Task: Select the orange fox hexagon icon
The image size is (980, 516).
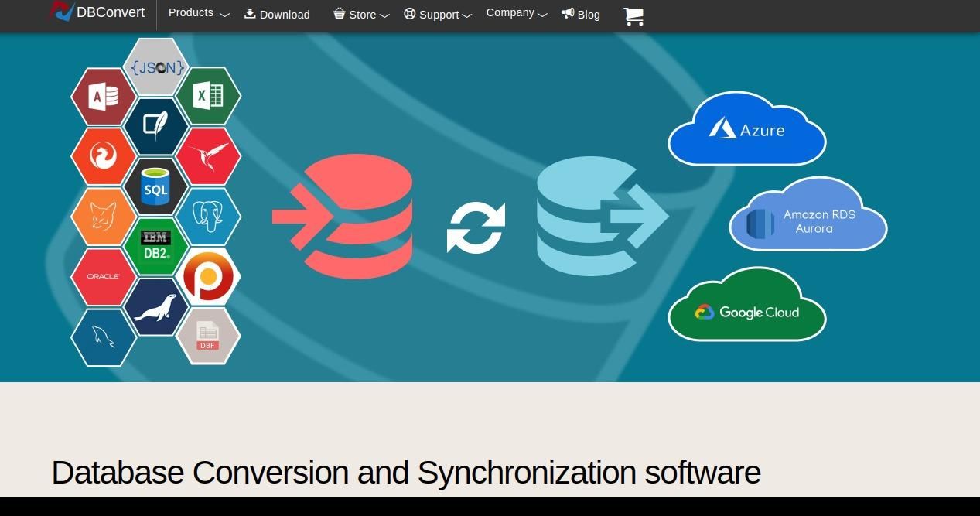Action: point(104,217)
